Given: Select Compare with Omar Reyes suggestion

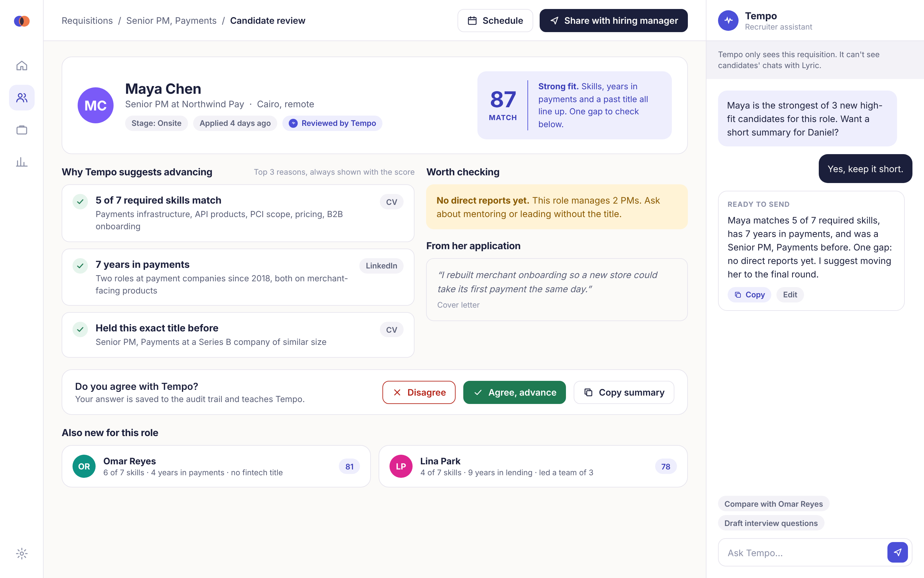Looking at the screenshot, I should (x=773, y=504).
